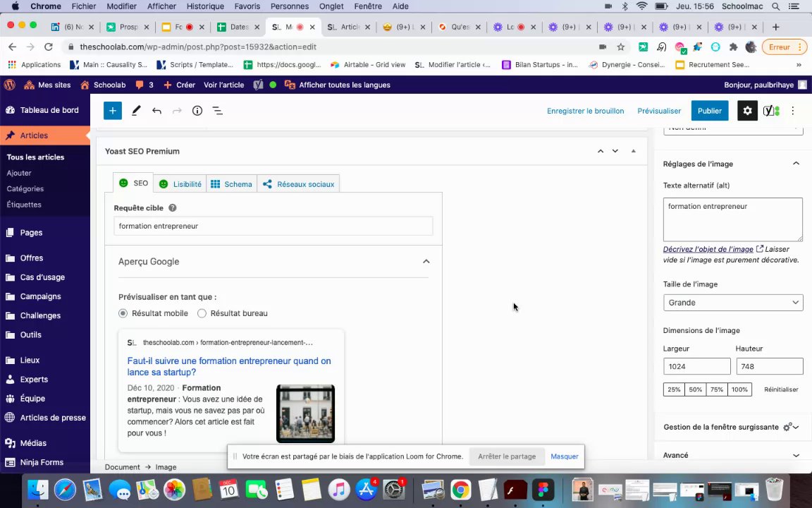This screenshot has height=508, width=812.
Task: Open Médias in the admin sidebar
Action: tap(33, 443)
